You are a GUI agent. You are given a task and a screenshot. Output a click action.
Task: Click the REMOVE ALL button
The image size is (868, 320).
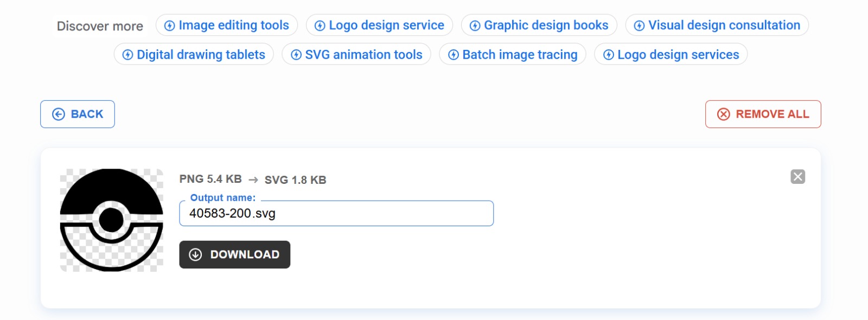pos(762,114)
